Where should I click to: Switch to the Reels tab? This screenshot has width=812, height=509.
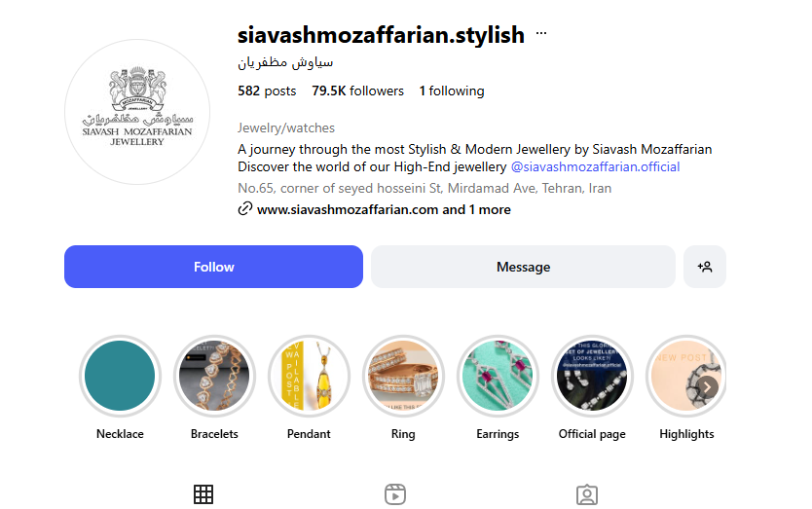[395, 494]
